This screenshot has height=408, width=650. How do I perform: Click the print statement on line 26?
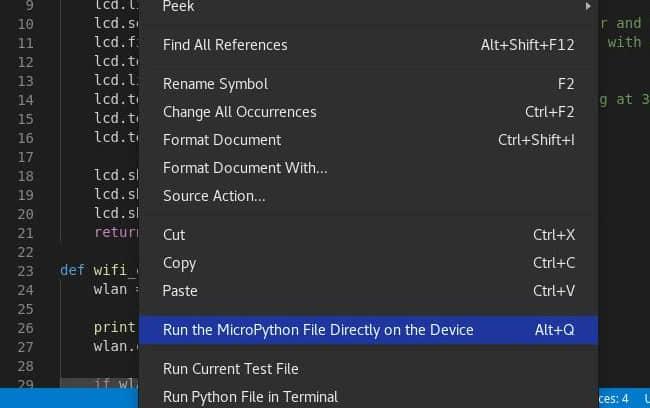click(114, 327)
